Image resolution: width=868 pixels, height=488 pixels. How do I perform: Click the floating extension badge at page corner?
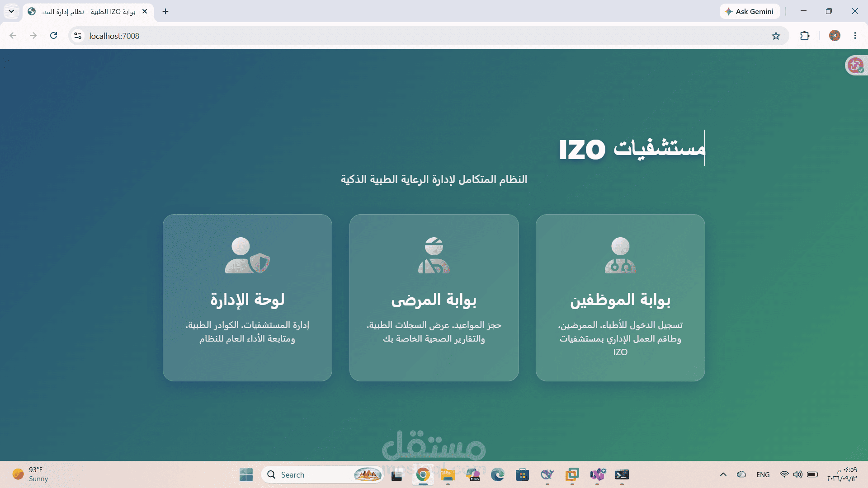click(x=856, y=66)
